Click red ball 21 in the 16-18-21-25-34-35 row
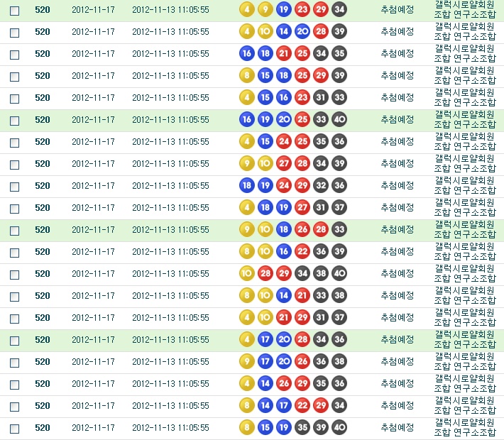This screenshot has width=504, height=440. [x=283, y=53]
